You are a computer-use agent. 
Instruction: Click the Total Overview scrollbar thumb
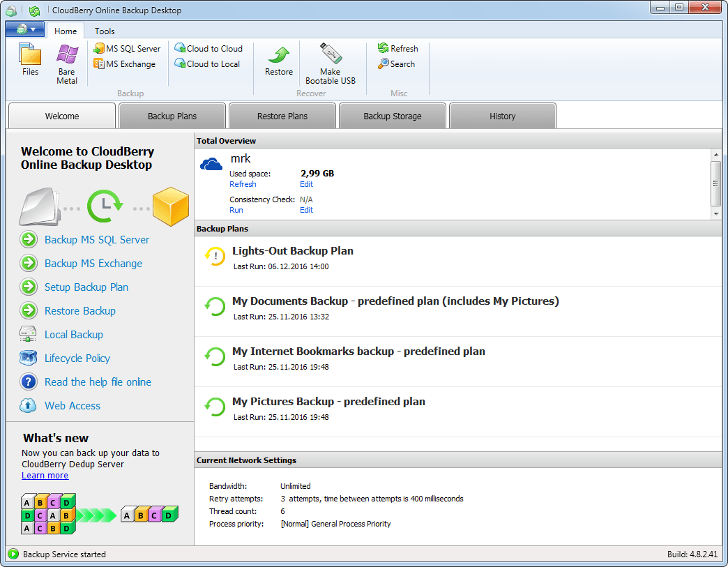tap(716, 183)
